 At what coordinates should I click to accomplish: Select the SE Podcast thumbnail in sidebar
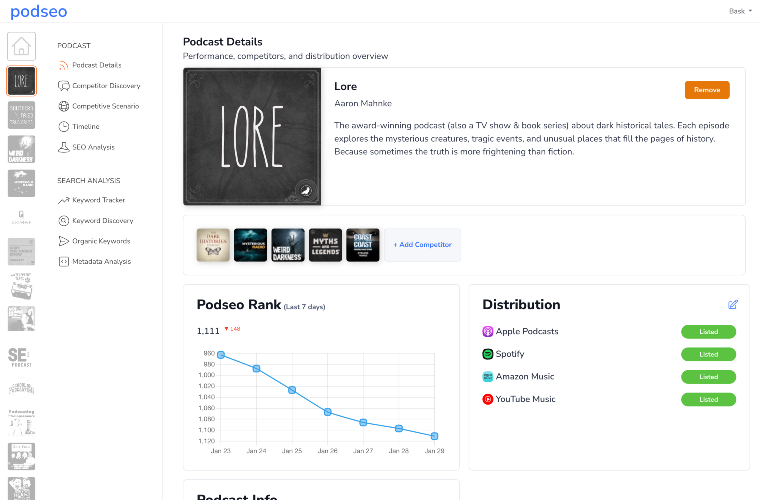[x=21, y=356]
